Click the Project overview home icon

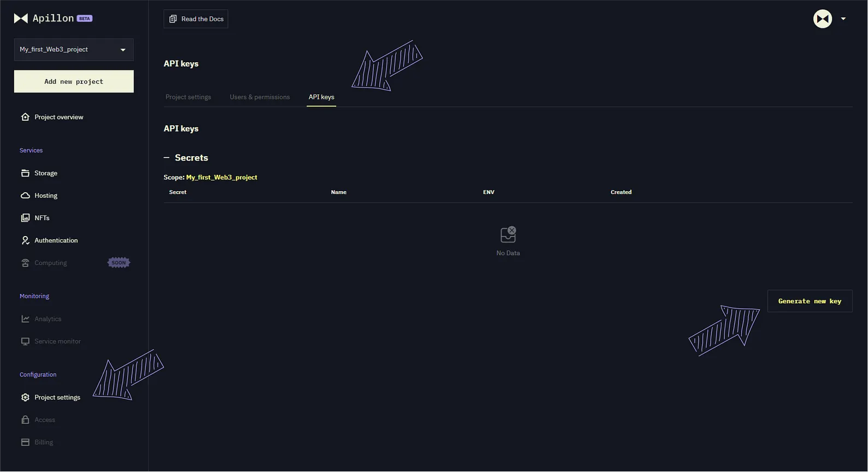click(x=25, y=117)
